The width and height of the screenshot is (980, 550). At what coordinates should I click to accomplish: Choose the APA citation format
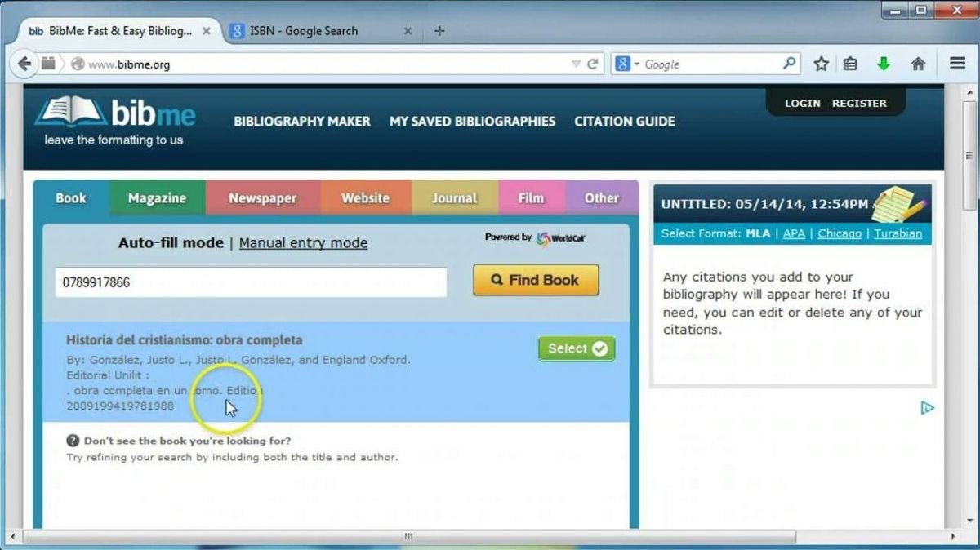pyautogui.click(x=794, y=233)
